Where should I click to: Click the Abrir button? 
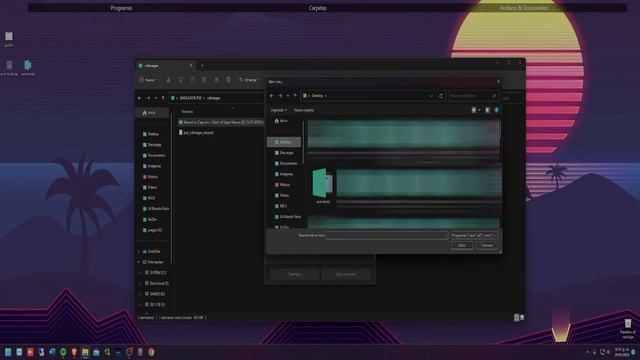tap(462, 245)
